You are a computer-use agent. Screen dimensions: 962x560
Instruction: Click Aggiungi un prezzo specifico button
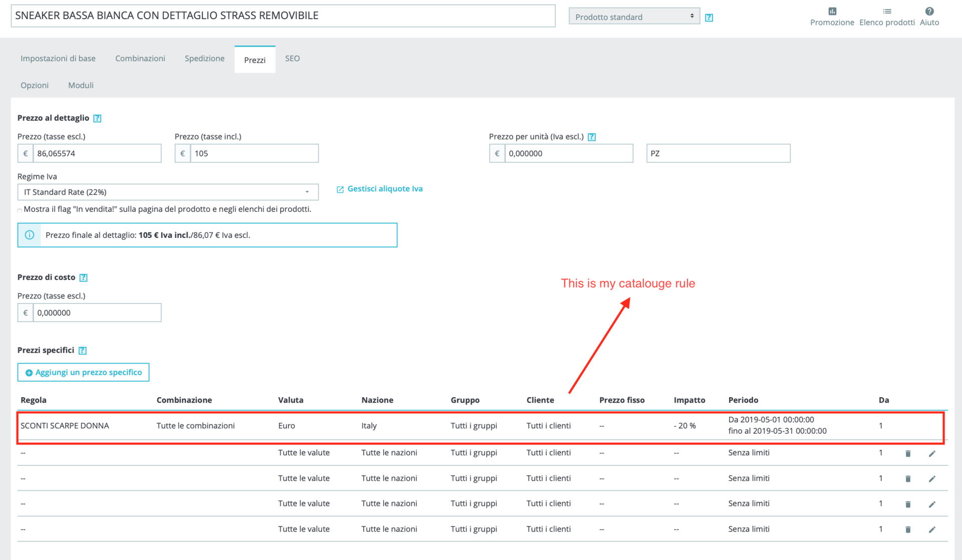pos(84,372)
